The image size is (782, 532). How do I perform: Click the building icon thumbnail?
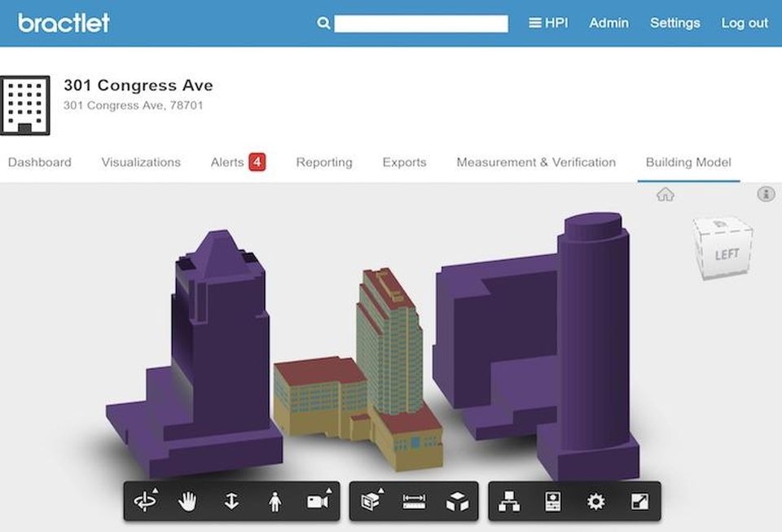[25, 105]
